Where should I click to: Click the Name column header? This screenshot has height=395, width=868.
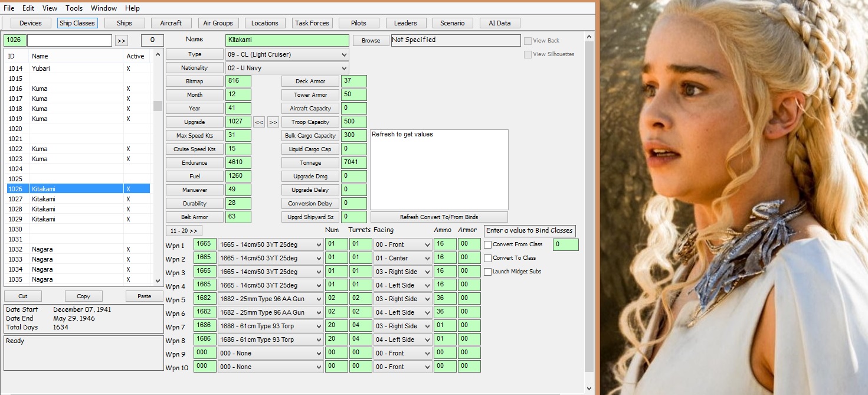40,56
